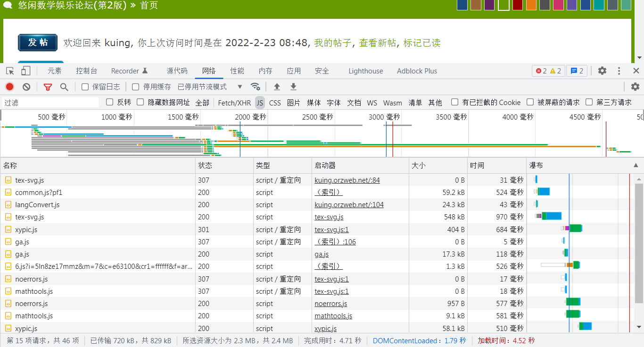Screen dimensions: 644x347
Task: Click script file icon for xypic.js 301 row
Action: tap(8, 230)
